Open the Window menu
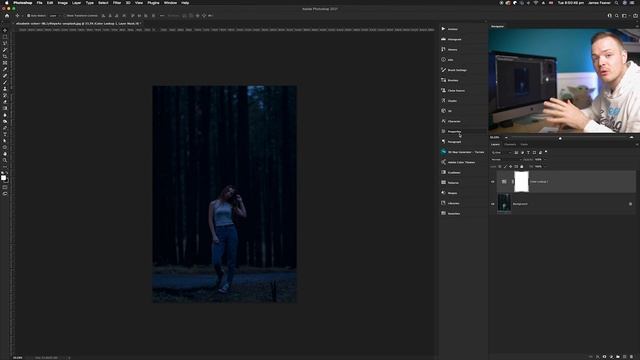The width and height of the screenshot is (640, 360). point(170,3)
